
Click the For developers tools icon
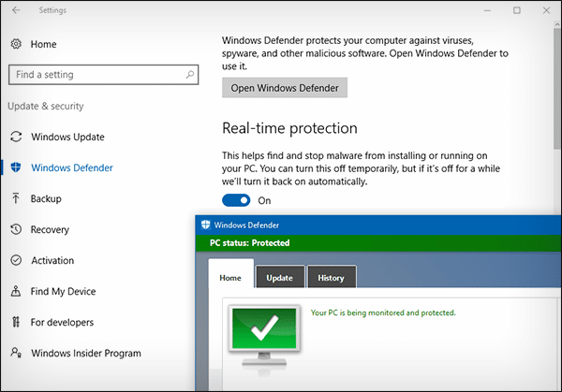click(15, 323)
